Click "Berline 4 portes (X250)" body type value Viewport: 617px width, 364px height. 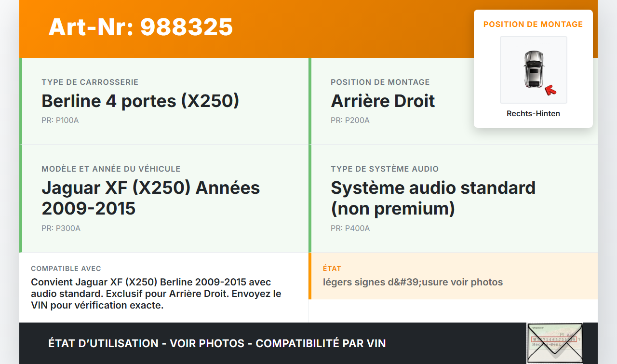pyautogui.click(x=140, y=101)
